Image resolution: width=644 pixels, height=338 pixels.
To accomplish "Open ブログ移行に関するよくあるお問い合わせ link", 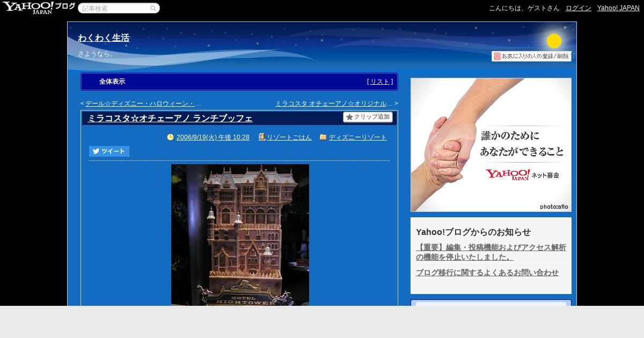I will [487, 273].
